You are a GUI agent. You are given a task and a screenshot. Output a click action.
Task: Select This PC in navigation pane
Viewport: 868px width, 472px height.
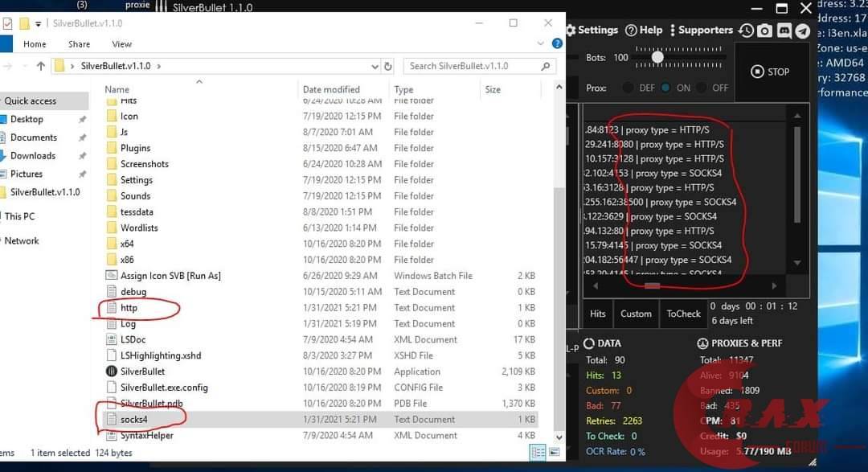[x=19, y=216]
